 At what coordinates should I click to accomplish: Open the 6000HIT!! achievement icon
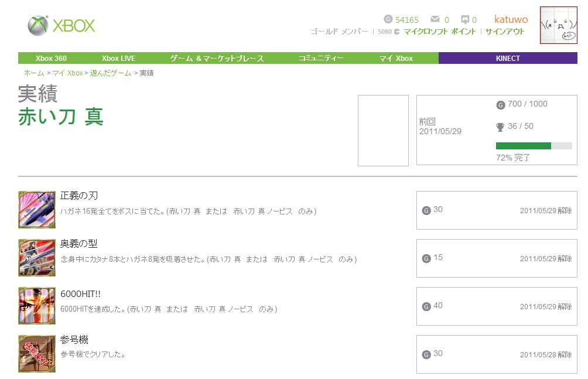pyautogui.click(x=37, y=305)
